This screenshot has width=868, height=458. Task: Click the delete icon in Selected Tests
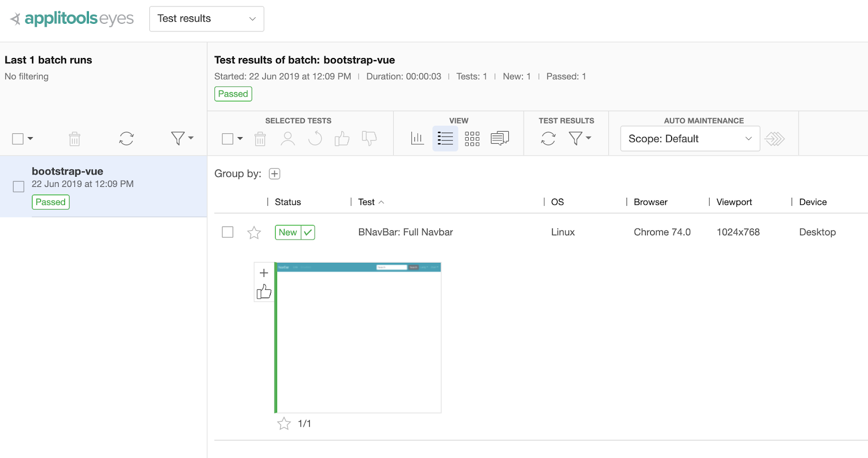(x=260, y=139)
